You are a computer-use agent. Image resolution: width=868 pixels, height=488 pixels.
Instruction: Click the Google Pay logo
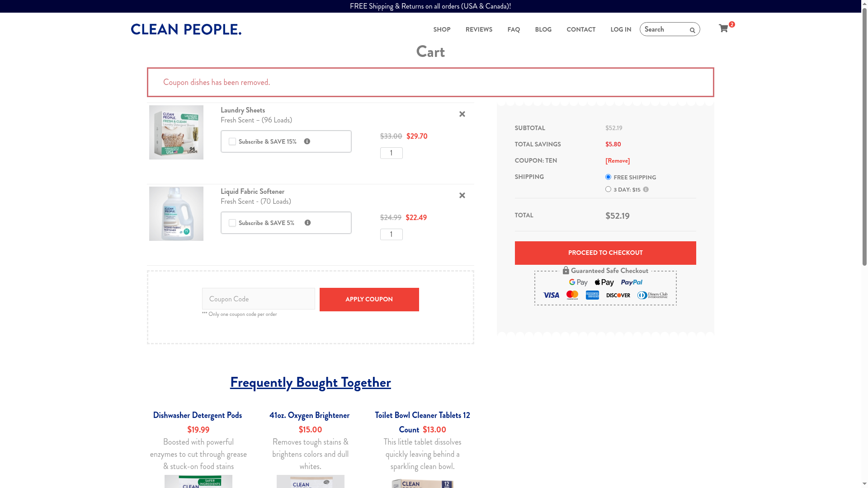578,282
